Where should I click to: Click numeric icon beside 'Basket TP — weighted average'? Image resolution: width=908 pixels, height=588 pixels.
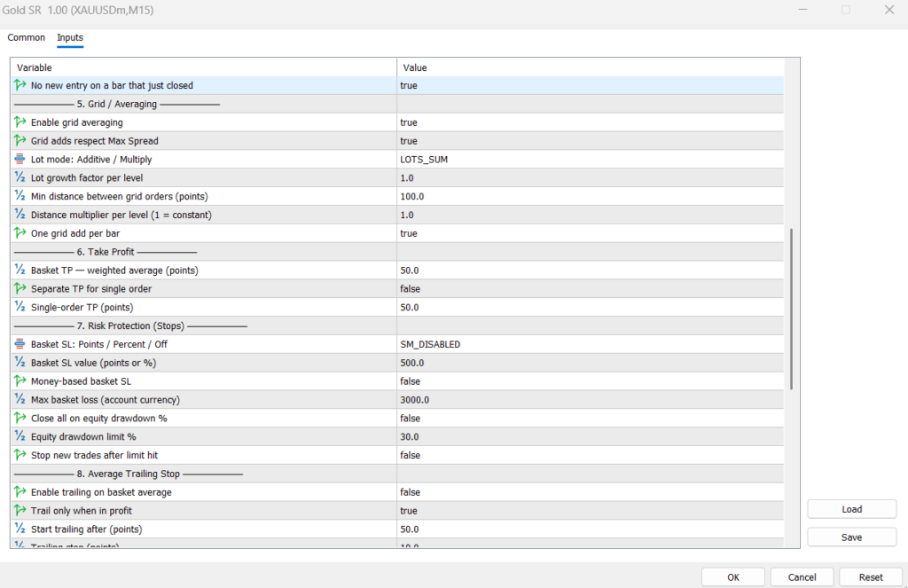pyautogui.click(x=20, y=270)
